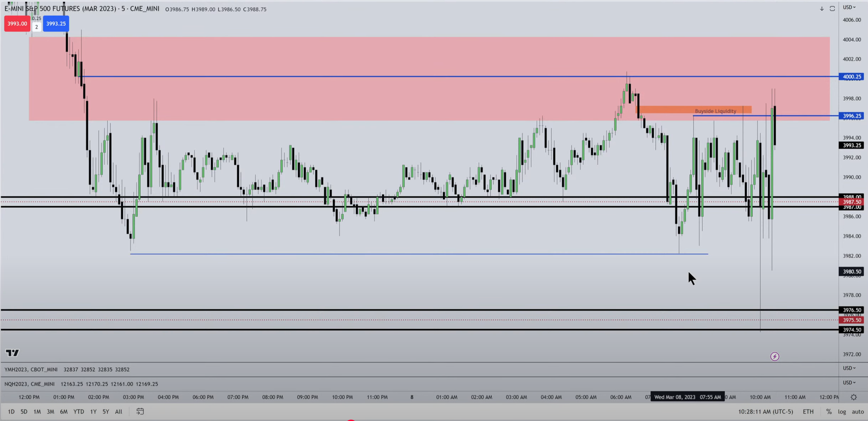Click the 3972.00 price axis label
Image resolution: width=868 pixels, height=421 pixels.
click(852, 354)
